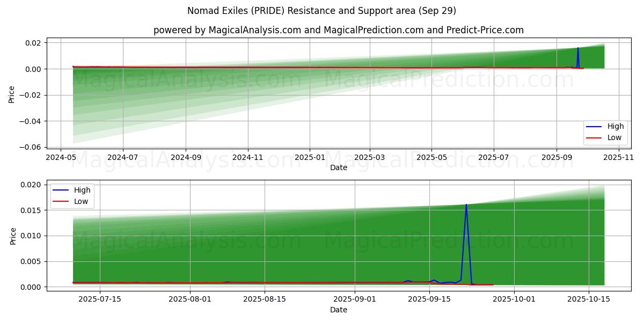
Task: Click the '2025-08-15' x-axis label
Action: point(265,299)
